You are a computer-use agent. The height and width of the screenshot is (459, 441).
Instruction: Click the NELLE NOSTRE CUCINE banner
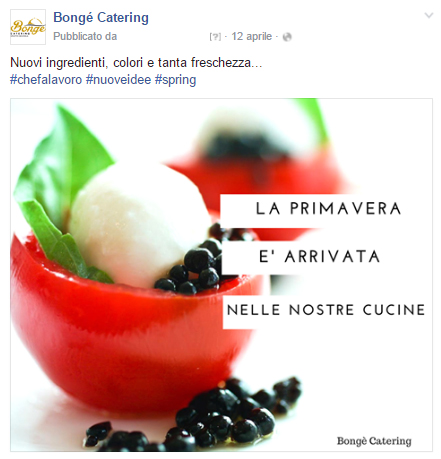click(x=326, y=311)
